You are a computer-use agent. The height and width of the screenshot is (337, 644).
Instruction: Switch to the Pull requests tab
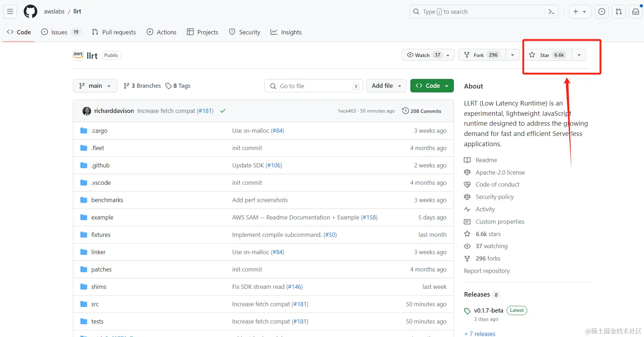(114, 32)
